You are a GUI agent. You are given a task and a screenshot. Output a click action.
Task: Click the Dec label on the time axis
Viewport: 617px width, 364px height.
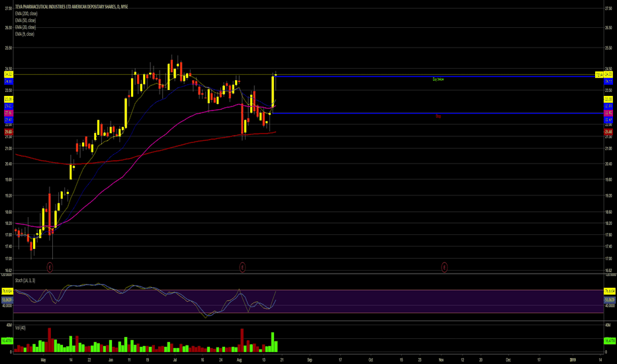click(508, 359)
